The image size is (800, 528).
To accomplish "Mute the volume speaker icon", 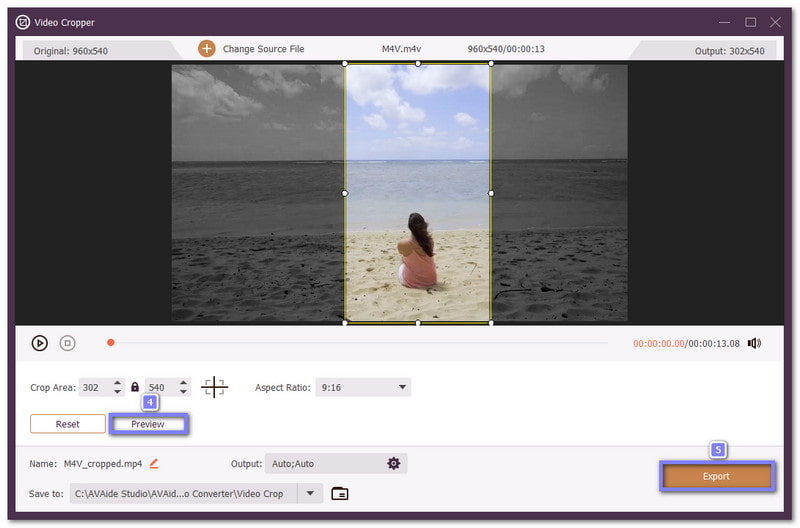I will coord(754,343).
